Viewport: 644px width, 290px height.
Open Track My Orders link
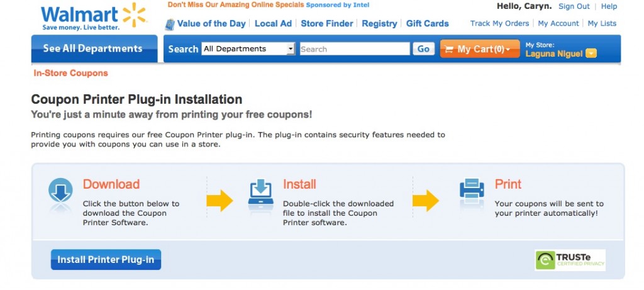499,23
